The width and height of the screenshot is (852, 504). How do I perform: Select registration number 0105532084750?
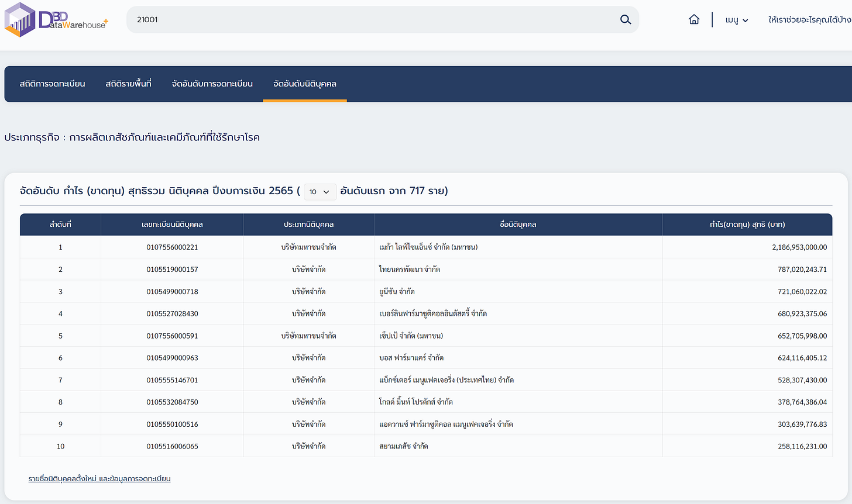click(172, 402)
